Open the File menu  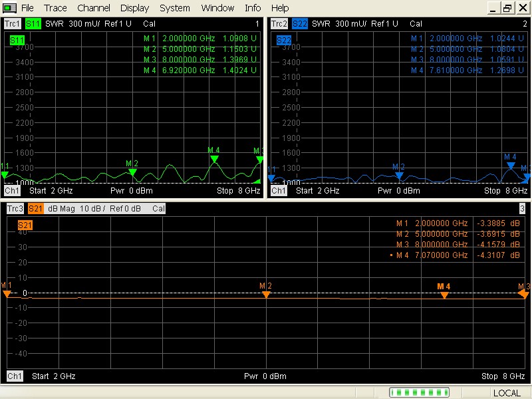click(x=27, y=8)
